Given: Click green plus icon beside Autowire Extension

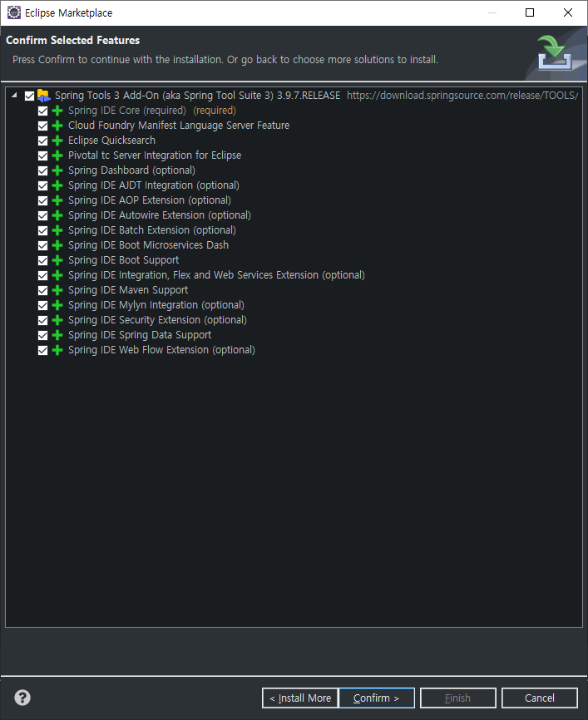Looking at the screenshot, I should click(57, 215).
